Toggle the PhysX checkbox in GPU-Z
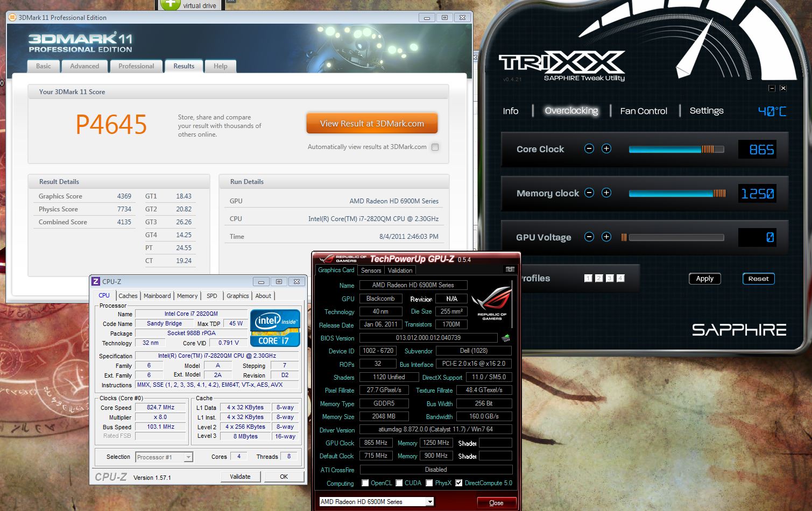812x511 pixels. [x=429, y=483]
